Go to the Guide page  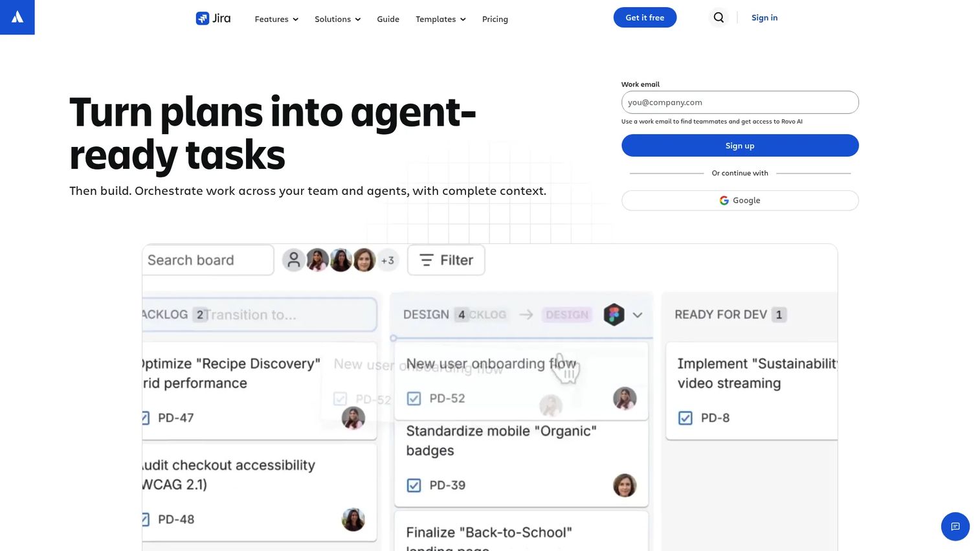click(x=388, y=19)
